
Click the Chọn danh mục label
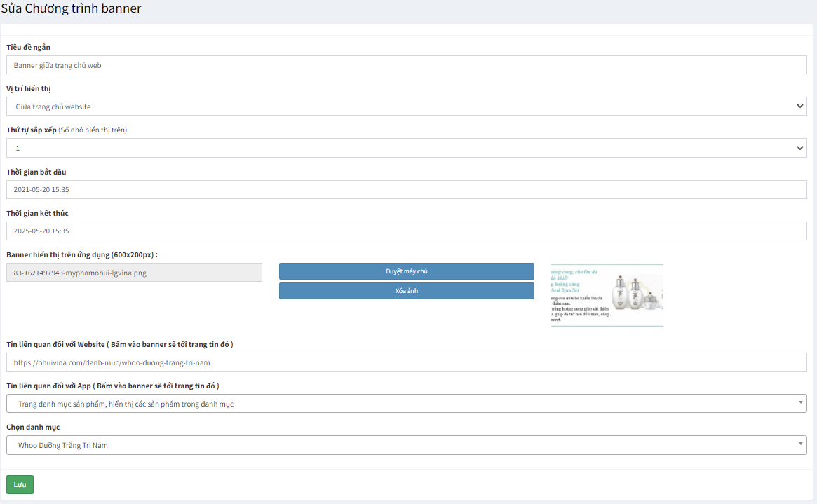coord(33,427)
